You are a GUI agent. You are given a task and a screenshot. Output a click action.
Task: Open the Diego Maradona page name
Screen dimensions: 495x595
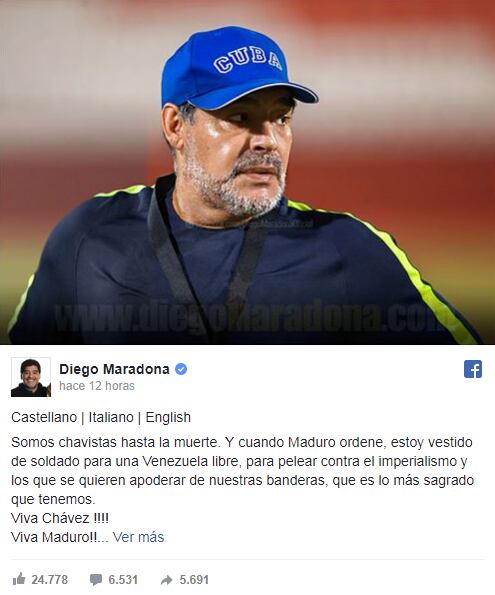[114, 369]
